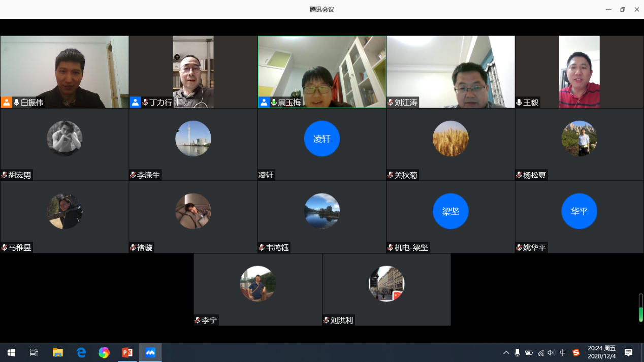644x362 pixels.
Task: Open the Action Center notification icon
Action: (628, 352)
